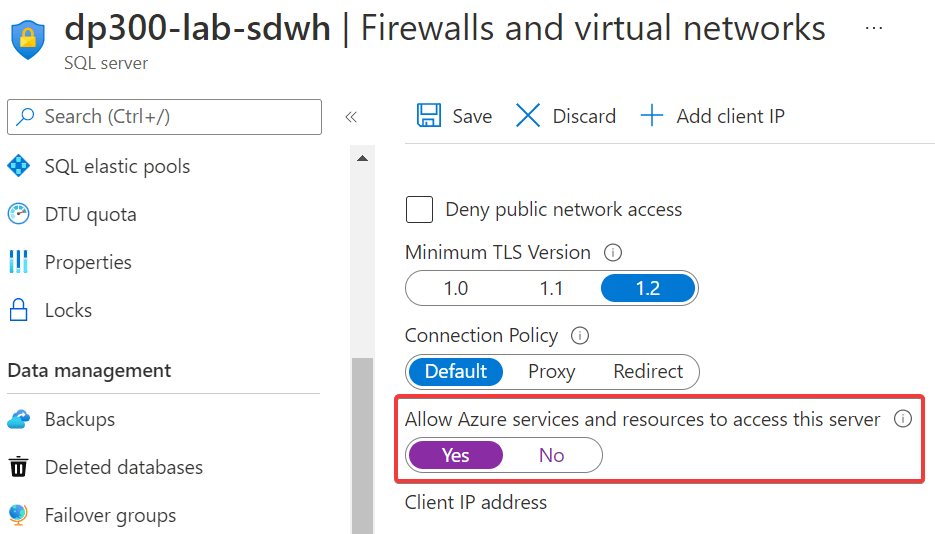Screen dimensions: 935x534
Task: Open the ellipsis more options menu
Action: tap(874, 28)
